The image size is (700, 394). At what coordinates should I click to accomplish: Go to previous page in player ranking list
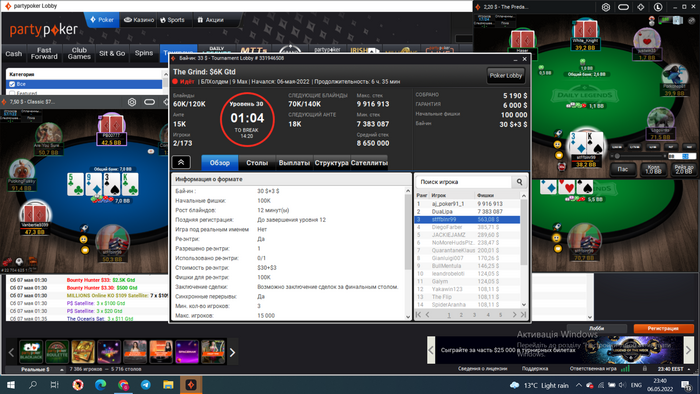[x=427, y=315]
